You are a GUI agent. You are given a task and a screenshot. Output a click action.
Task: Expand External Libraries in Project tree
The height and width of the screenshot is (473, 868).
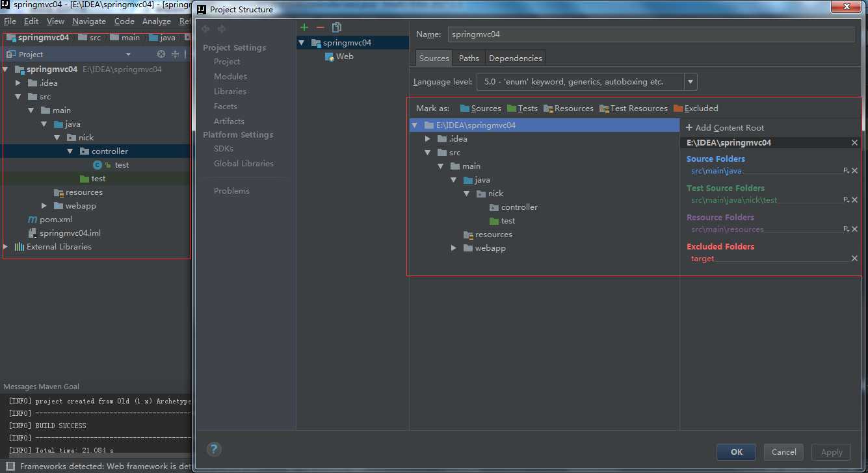(6, 247)
